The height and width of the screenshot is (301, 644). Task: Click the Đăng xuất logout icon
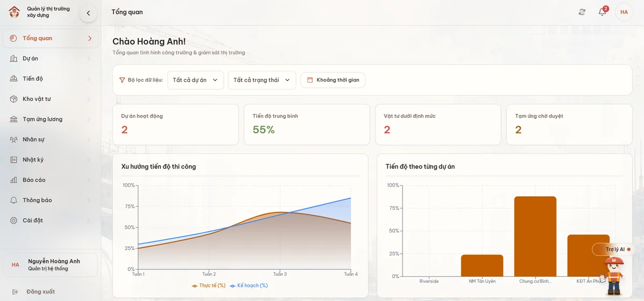tap(15, 291)
